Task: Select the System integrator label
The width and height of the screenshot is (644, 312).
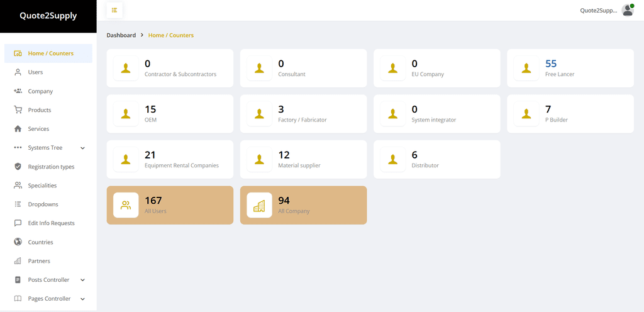Action: click(x=434, y=120)
